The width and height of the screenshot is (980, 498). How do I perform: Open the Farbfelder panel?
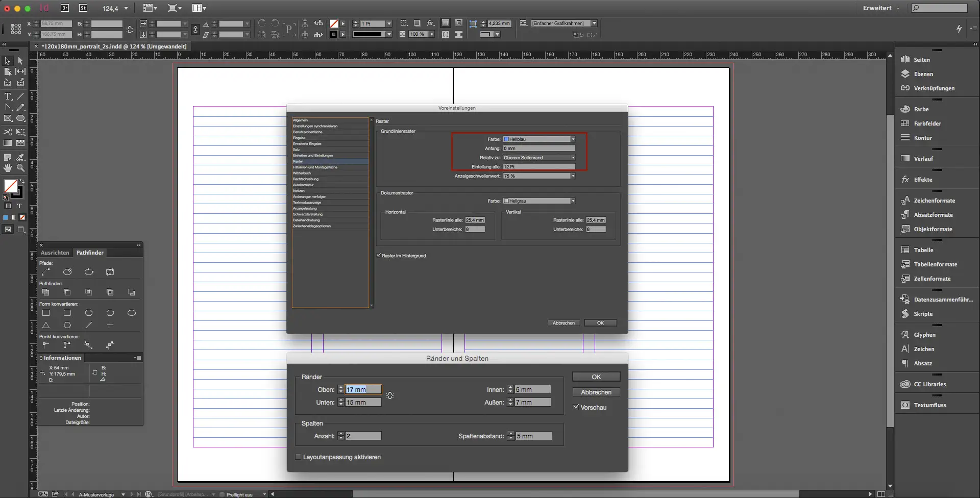[x=927, y=123]
